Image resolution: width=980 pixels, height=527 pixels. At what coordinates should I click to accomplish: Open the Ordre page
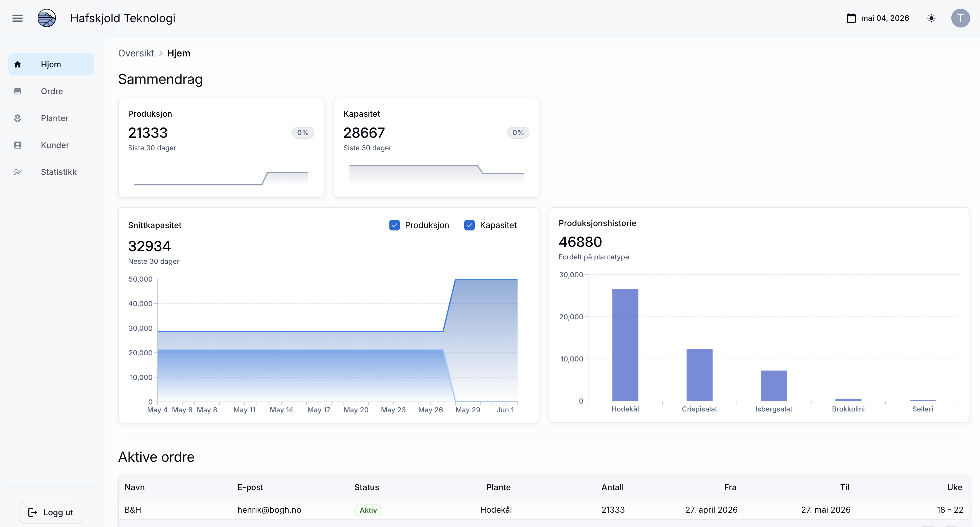[51, 91]
